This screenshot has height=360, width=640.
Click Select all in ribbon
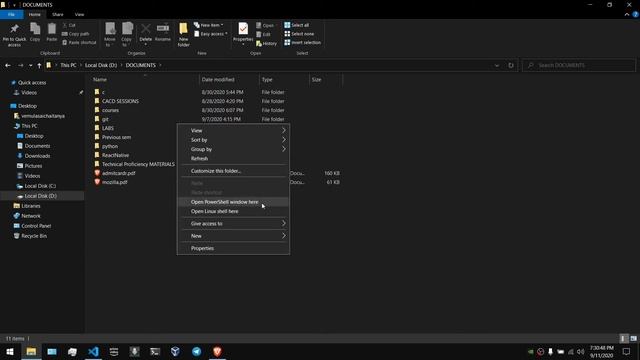coord(297,25)
